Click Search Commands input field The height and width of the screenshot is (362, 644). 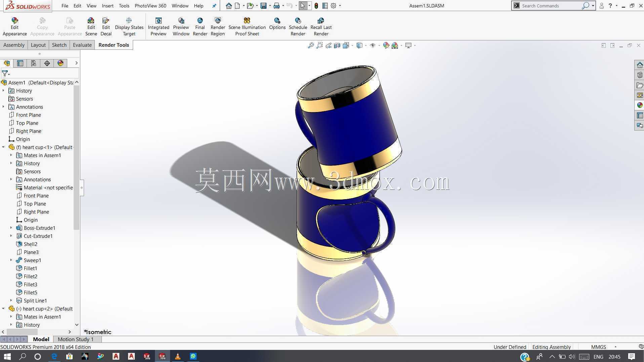(551, 6)
